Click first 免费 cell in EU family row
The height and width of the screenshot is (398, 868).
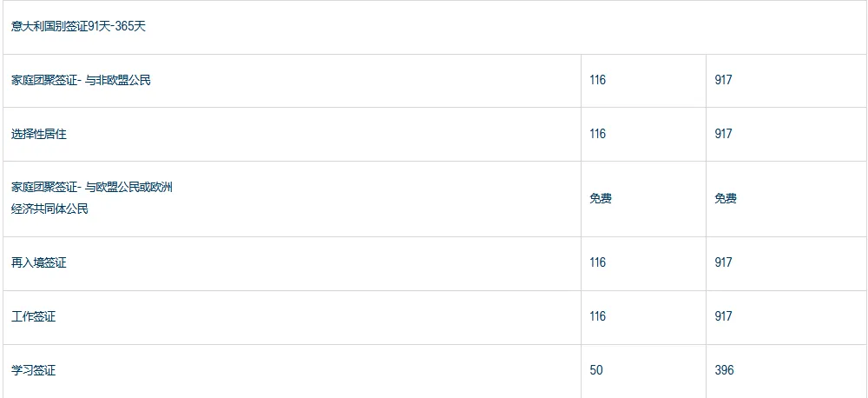pyautogui.click(x=601, y=198)
